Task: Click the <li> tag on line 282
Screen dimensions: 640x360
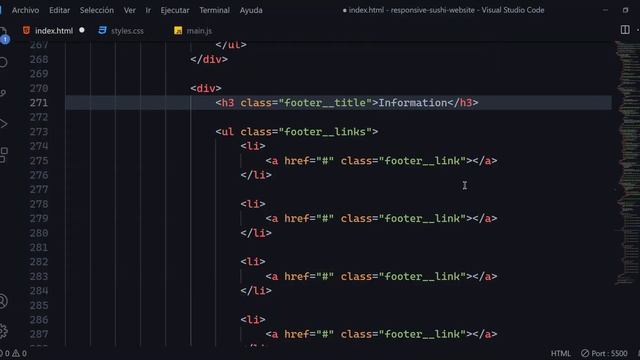Action: (x=253, y=262)
